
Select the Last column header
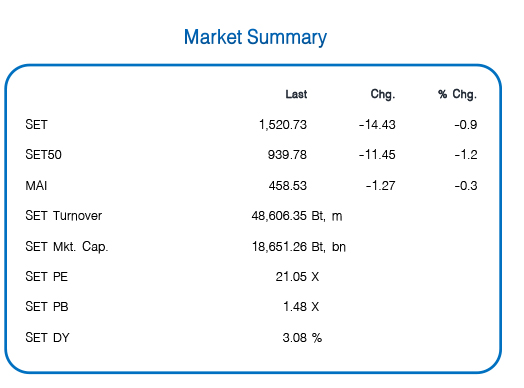pyautogui.click(x=296, y=94)
